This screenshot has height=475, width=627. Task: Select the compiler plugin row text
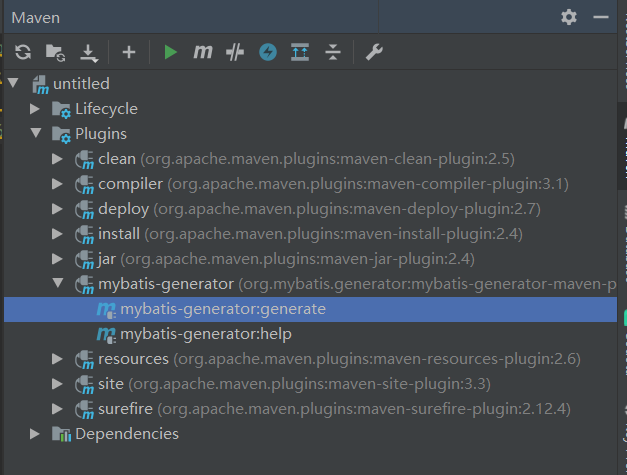coord(333,184)
